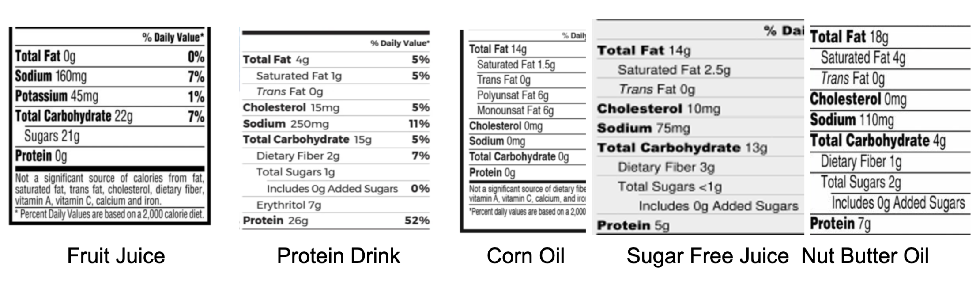Click the "Polyunsat Fat 6g" row

point(513,95)
